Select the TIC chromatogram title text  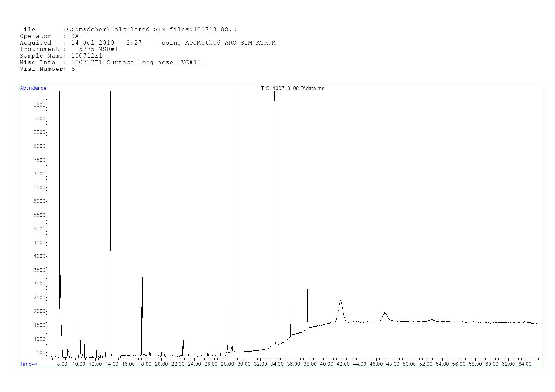point(292,89)
